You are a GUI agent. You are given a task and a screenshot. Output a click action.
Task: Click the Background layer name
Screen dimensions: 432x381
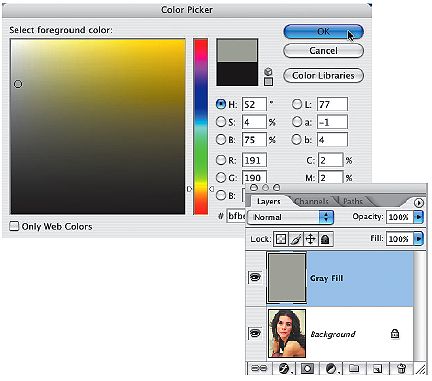333,334
